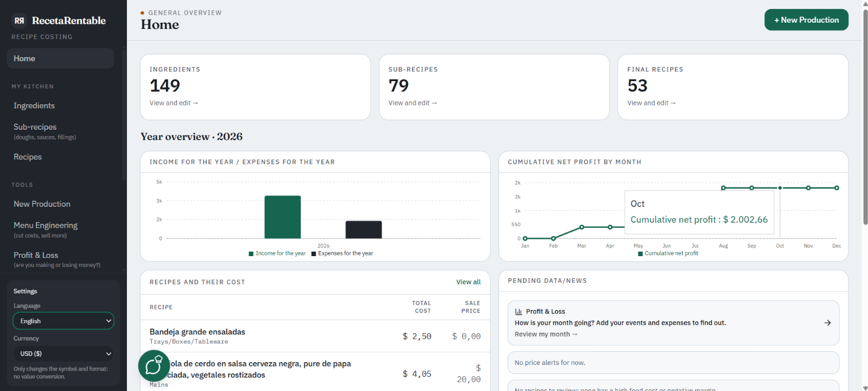Click View and edit under Sub-recipes
The image size is (868, 391).
[x=413, y=103]
